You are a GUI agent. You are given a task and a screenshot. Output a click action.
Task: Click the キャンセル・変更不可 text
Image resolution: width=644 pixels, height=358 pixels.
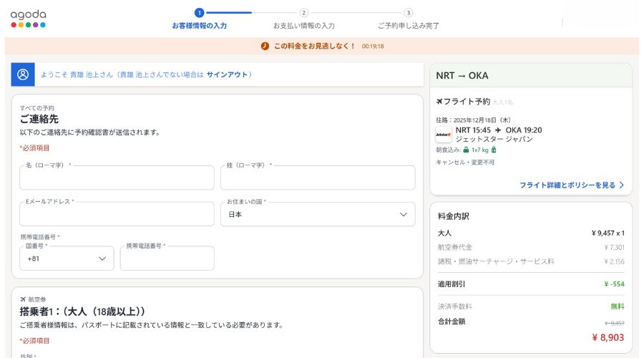[465, 163]
